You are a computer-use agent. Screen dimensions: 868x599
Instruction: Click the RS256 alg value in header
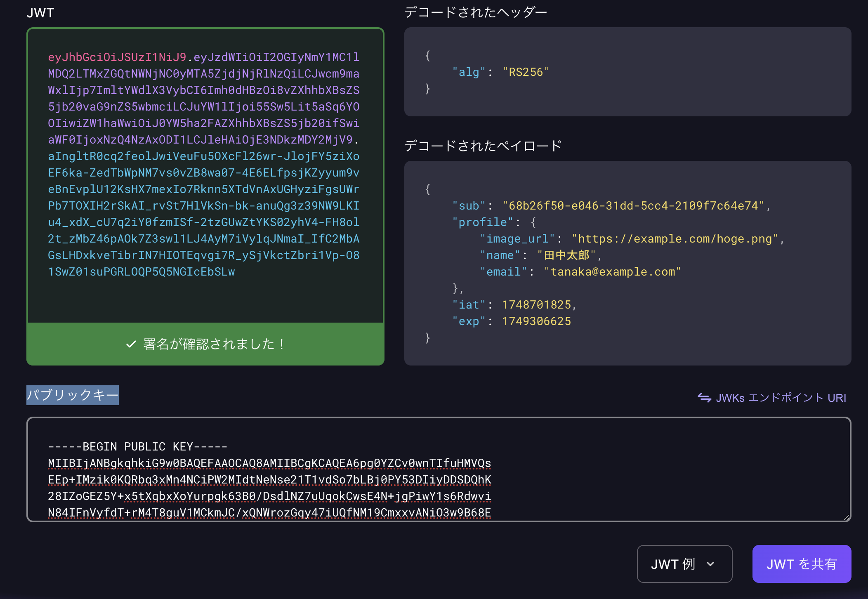(526, 72)
